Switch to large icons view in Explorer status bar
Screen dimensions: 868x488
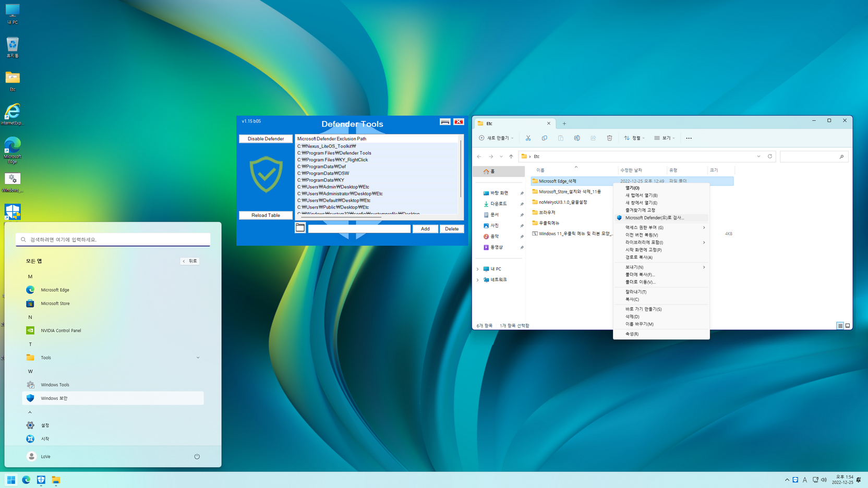point(848,325)
